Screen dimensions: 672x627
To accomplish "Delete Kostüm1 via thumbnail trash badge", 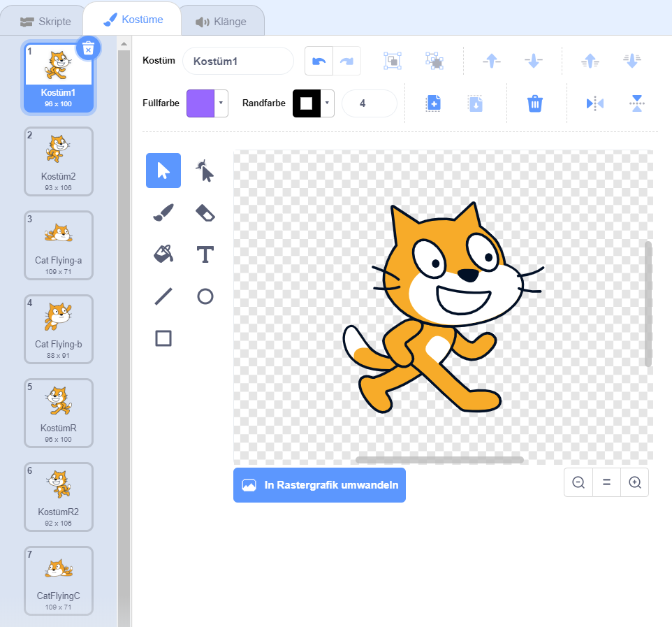I will (88, 48).
